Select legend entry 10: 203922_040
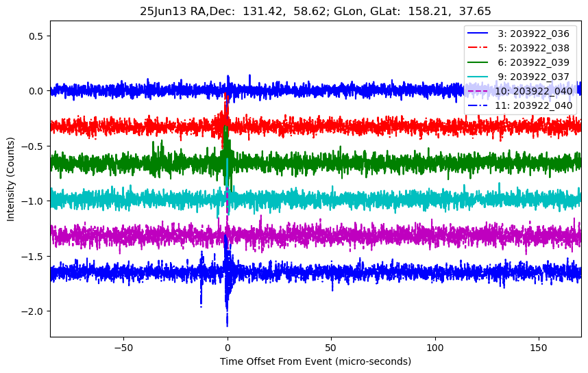This screenshot has height=373, width=588. point(519,91)
